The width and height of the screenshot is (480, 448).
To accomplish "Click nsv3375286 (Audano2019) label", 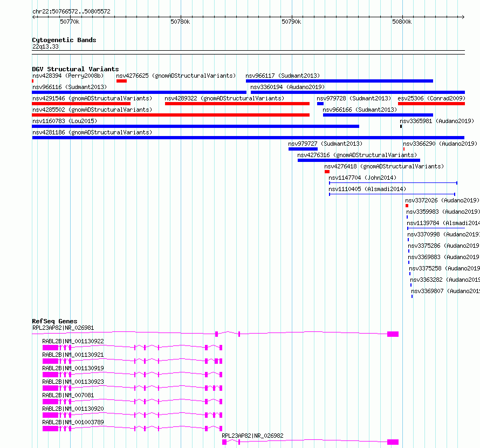I will 444,246.
